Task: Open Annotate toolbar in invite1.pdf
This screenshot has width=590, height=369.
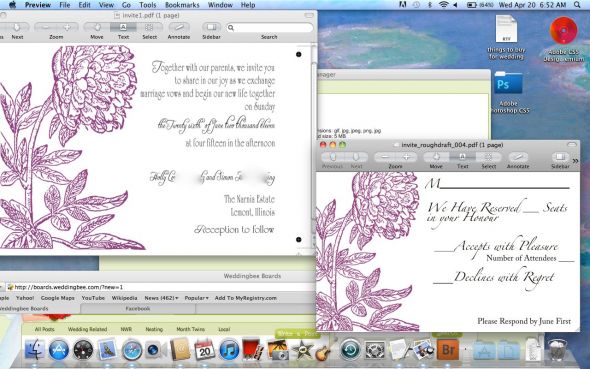Action: click(x=179, y=27)
